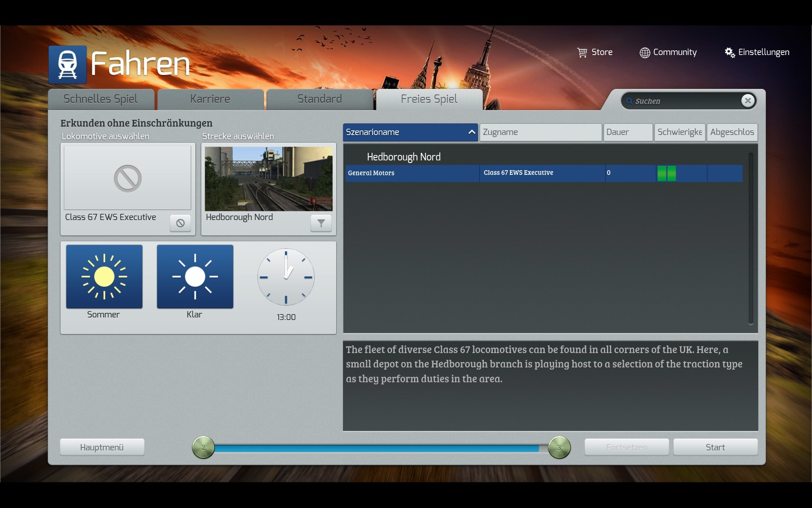The width and height of the screenshot is (812, 508).
Task: Click the blue progress slider bar
Action: [376, 448]
